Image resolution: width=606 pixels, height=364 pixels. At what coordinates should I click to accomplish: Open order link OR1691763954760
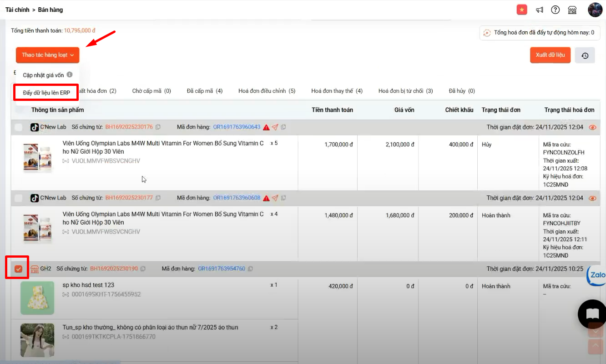point(221,269)
